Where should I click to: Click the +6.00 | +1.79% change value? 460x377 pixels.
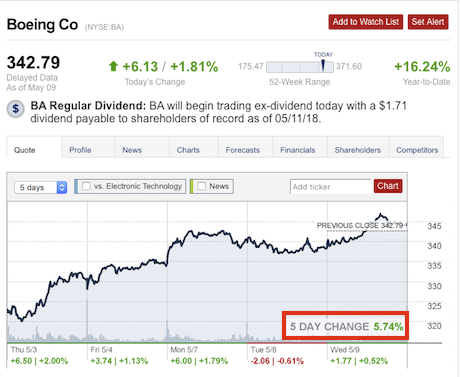pos(199,361)
